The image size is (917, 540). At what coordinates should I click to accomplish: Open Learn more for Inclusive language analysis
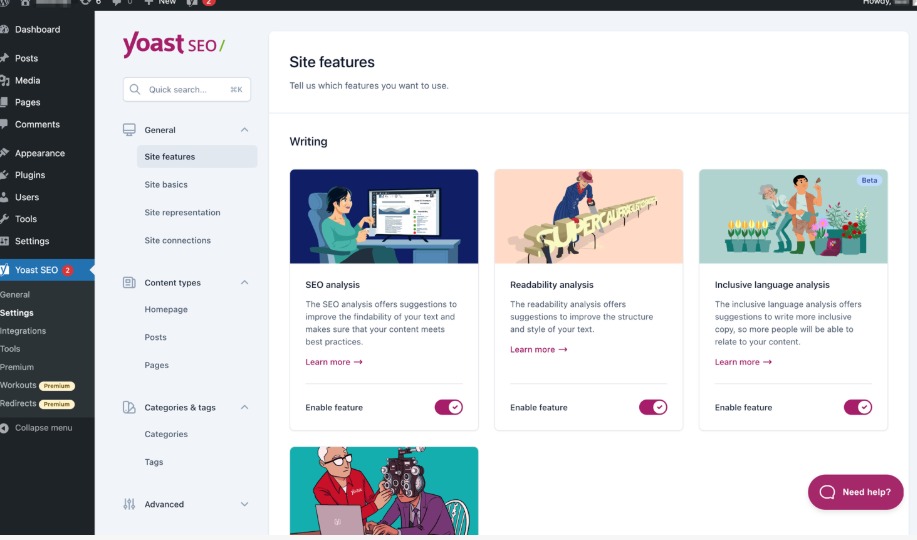pyautogui.click(x=743, y=362)
